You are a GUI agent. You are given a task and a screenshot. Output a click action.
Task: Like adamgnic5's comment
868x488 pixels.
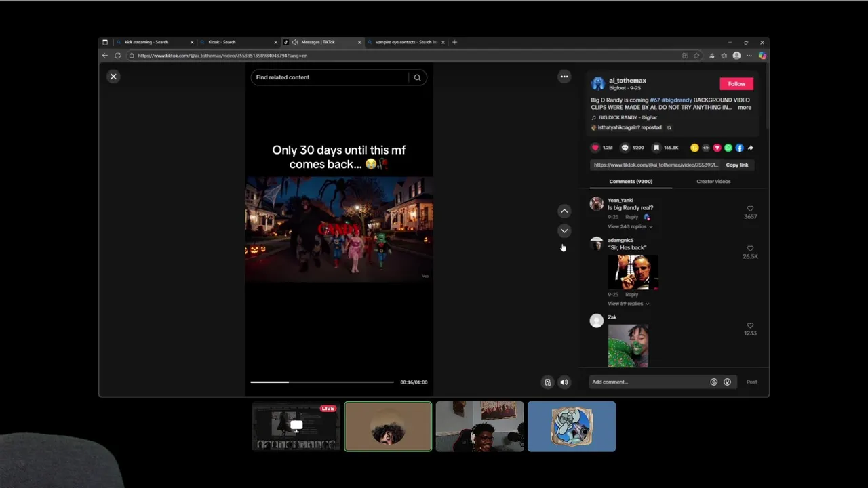pos(750,249)
